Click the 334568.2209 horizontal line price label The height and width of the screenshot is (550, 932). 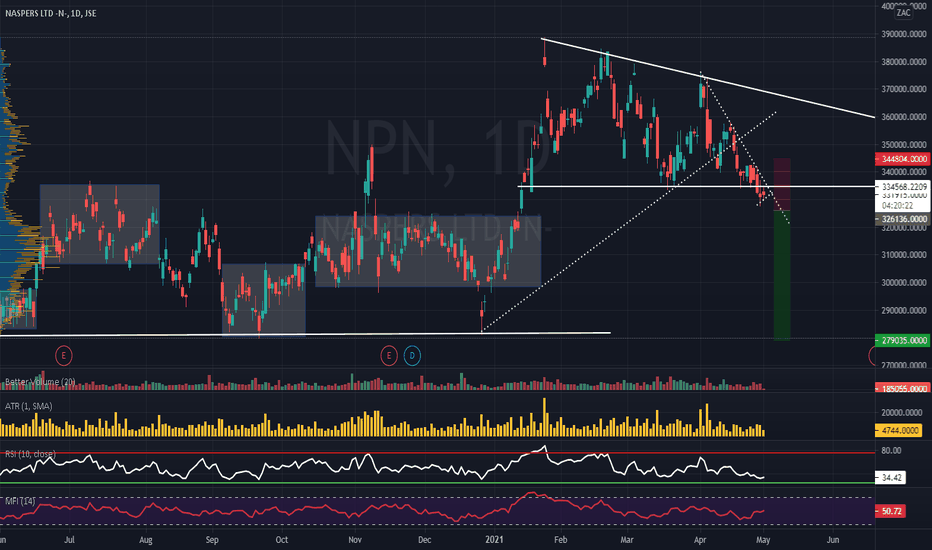tap(903, 187)
